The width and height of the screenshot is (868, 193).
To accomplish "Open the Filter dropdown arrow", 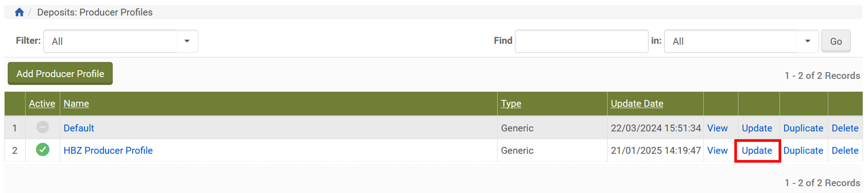I will point(187,41).
